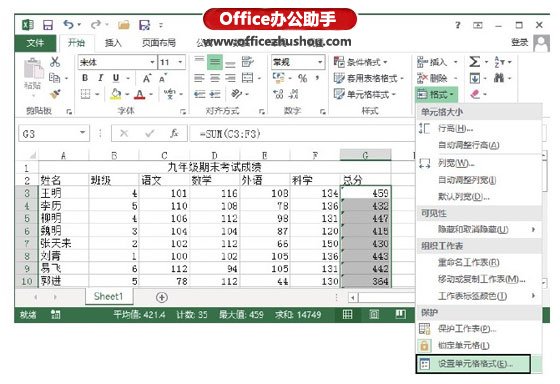Image resolution: width=560 pixels, height=384 pixels.
Task: Choose Row Height from Format menu
Action: point(479,129)
